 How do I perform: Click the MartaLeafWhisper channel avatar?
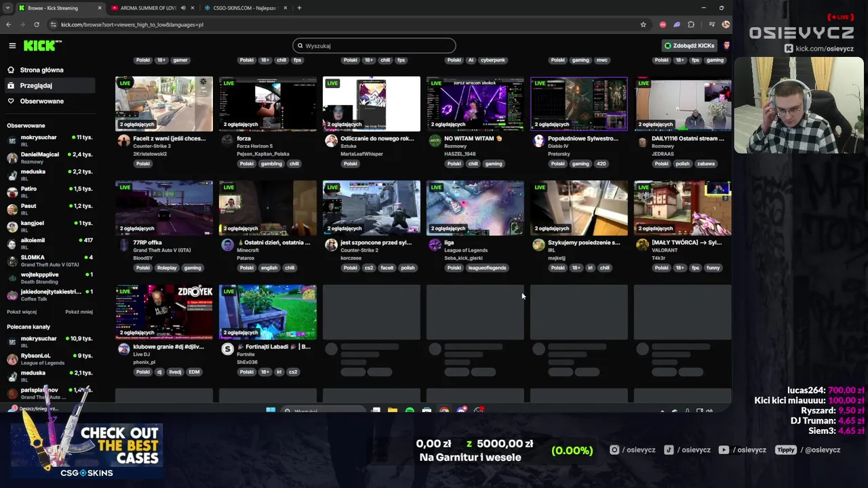pyautogui.click(x=331, y=140)
